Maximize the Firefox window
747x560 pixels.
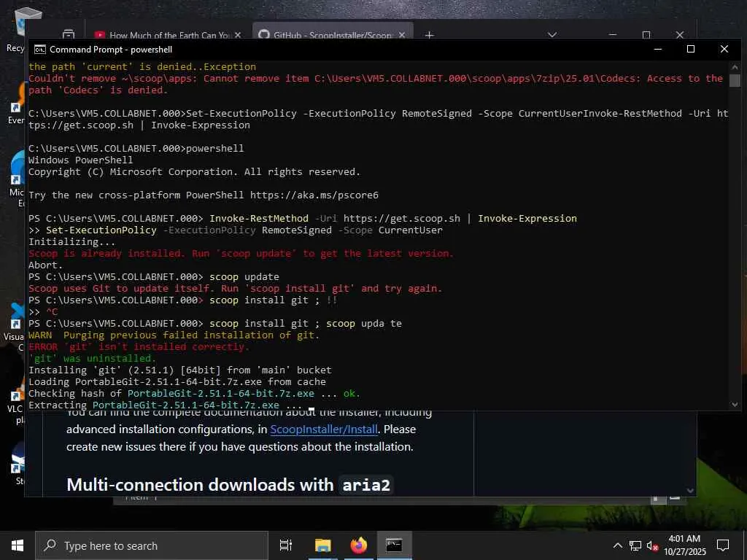click(646, 35)
